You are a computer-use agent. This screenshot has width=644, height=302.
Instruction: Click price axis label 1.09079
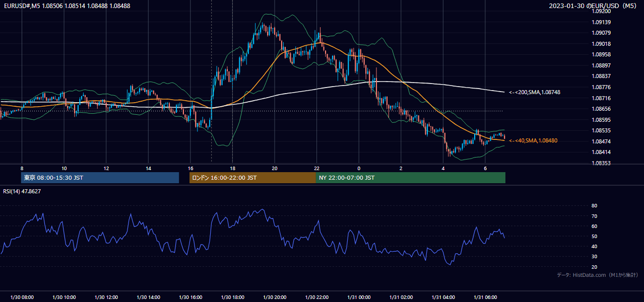[x=601, y=33]
